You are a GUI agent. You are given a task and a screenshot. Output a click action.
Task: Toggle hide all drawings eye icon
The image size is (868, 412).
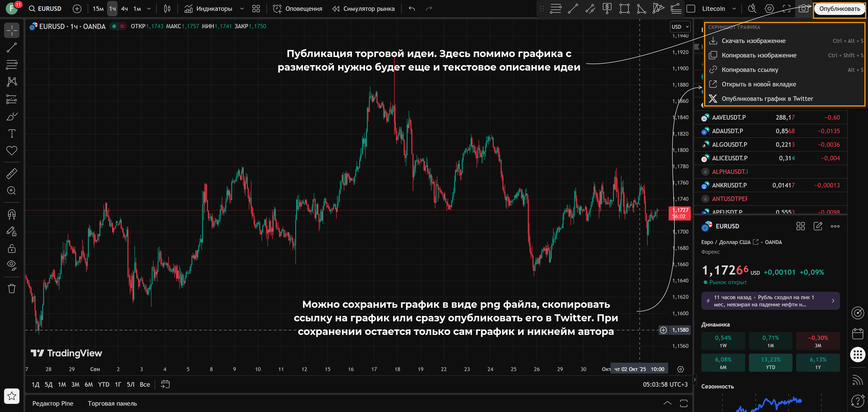tap(12, 265)
